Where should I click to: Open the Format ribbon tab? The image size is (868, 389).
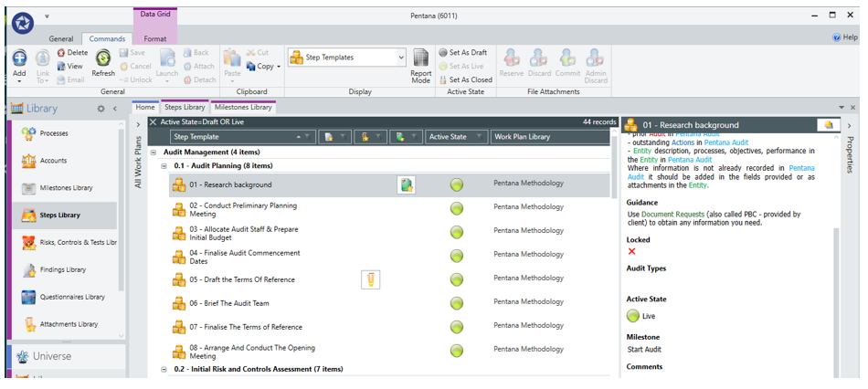155,38
